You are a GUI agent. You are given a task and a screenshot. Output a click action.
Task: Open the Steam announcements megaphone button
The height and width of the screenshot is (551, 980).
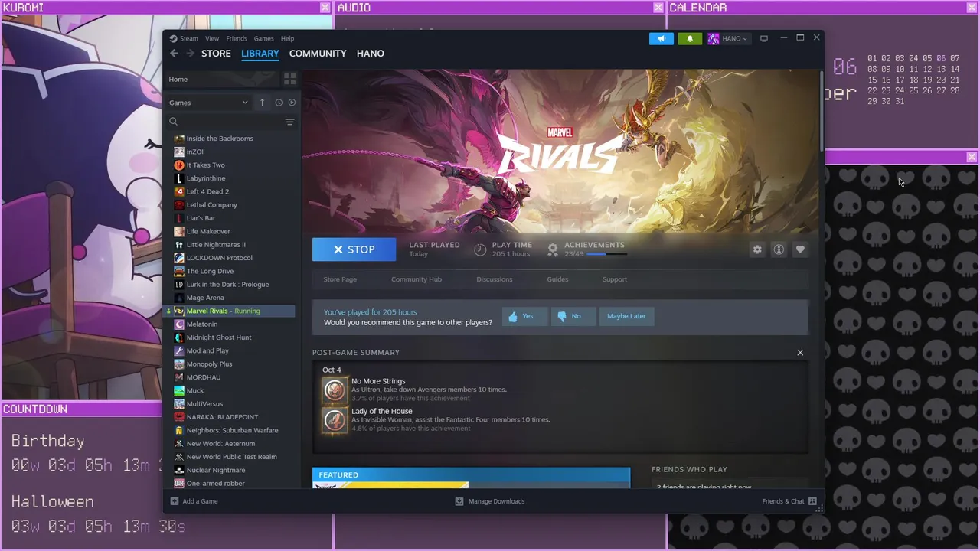coord(661,39)
